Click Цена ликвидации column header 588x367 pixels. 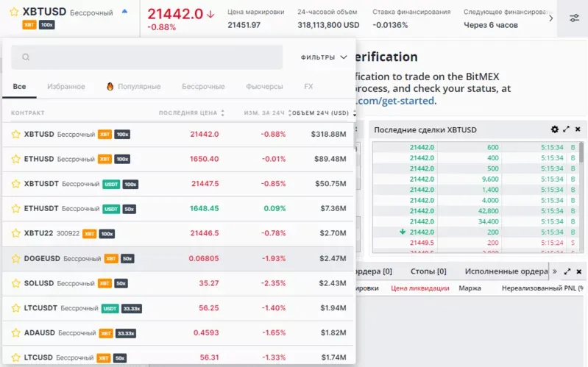pos(420,288)
